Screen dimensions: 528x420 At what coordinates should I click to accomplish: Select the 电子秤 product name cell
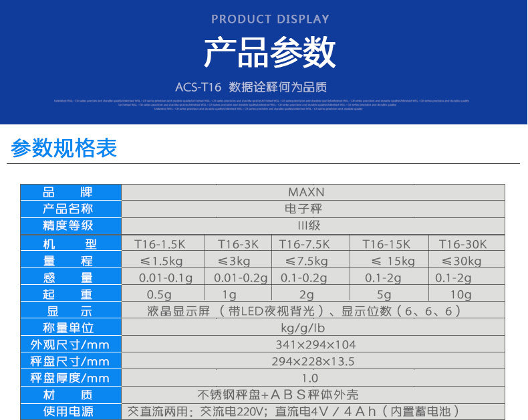tap(313, 209)
